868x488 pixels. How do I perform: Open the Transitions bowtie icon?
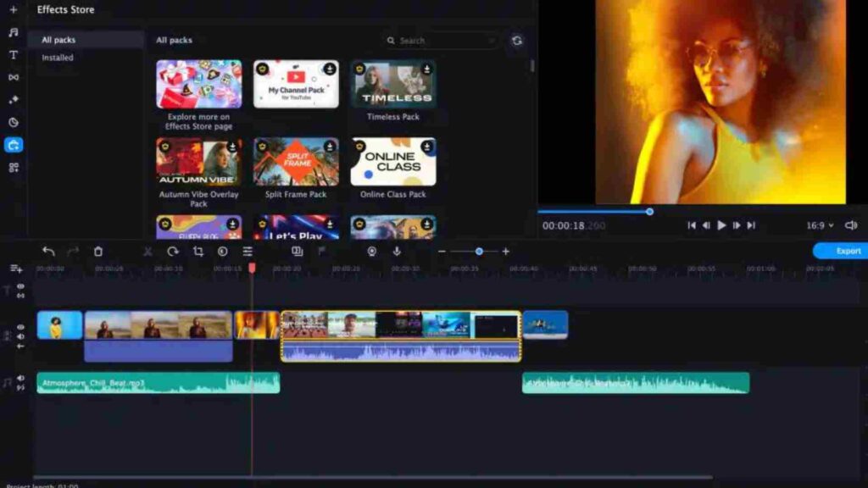point(14,77)
